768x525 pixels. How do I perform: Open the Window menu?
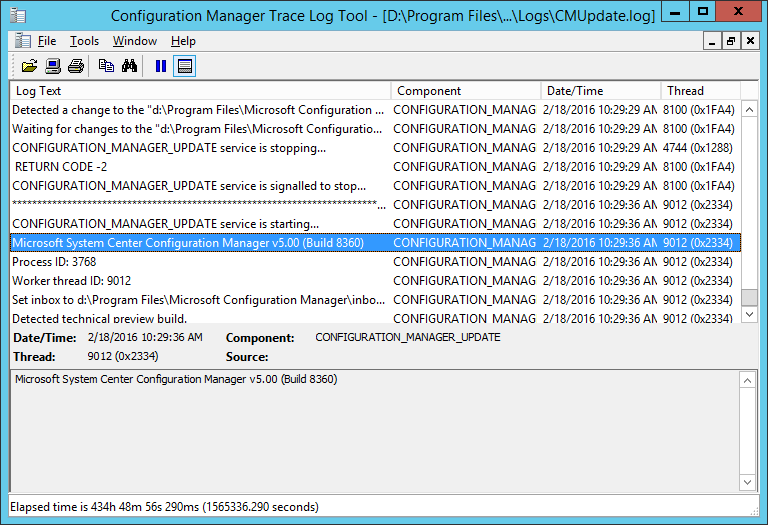135,41
